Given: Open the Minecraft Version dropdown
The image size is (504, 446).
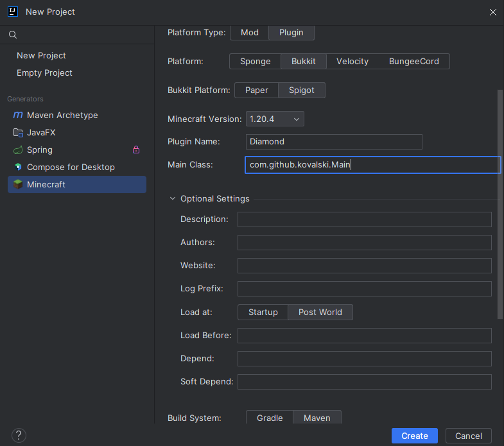Looking at the screenshot, I should (275, 119).
